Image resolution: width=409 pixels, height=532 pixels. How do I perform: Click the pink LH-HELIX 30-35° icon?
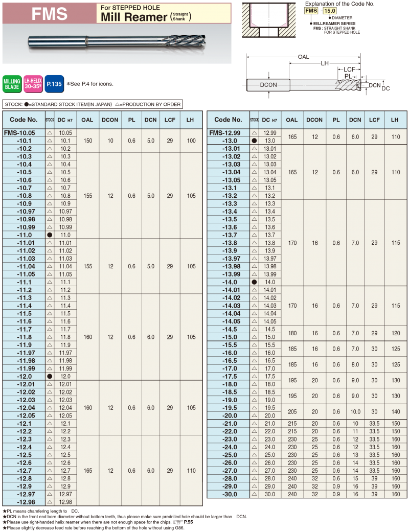(x=33, y=83)
